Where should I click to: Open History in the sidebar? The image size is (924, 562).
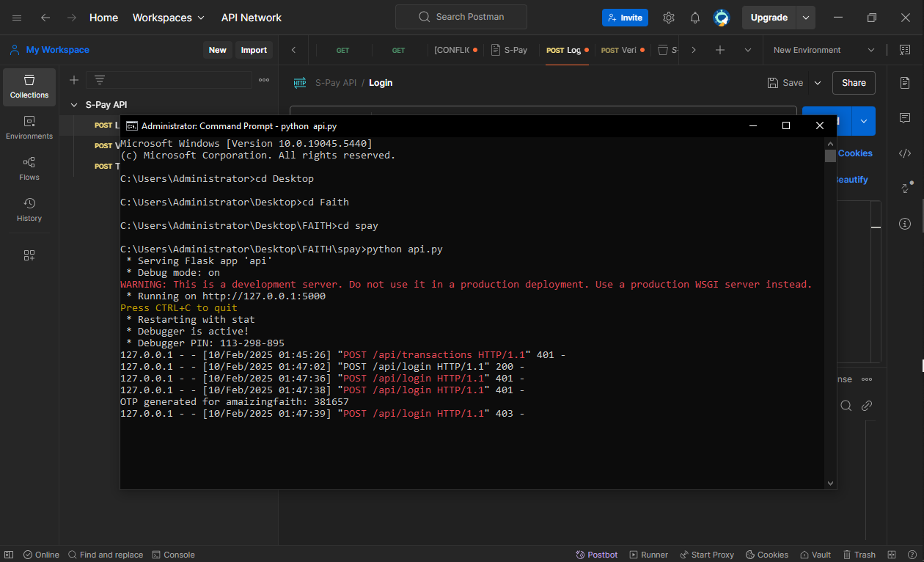29,211
